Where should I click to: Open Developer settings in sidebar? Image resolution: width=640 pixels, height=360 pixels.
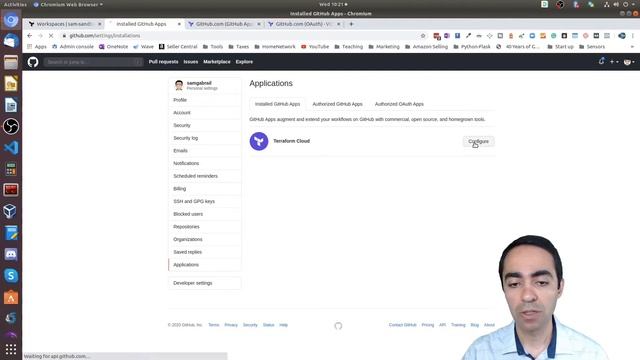pos(204,283)
